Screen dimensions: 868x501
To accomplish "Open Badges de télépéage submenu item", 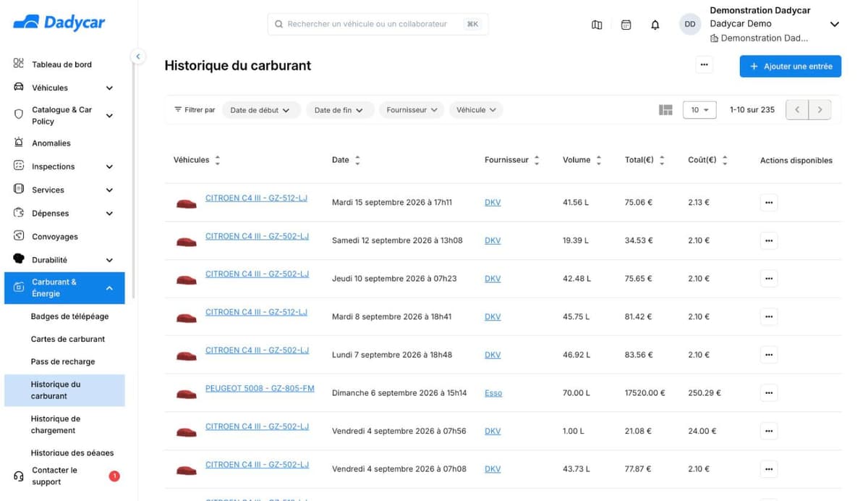I will point(69,316).
